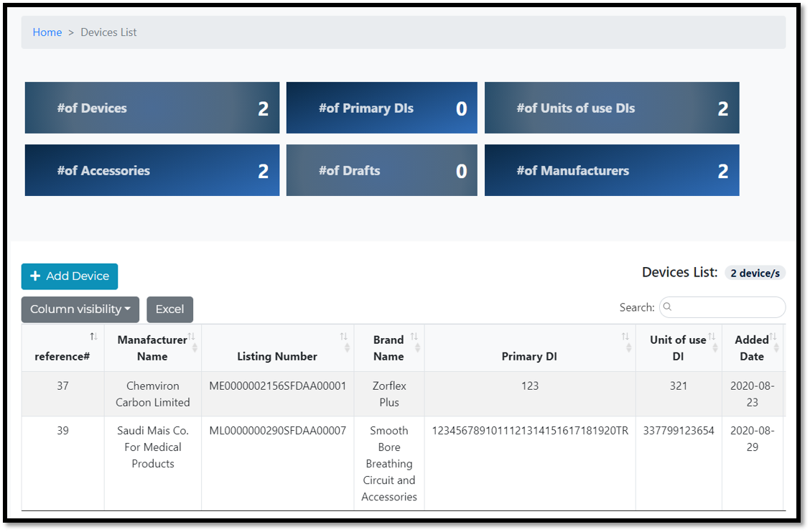Open the Home breadcrumb link

coord(47,32)
